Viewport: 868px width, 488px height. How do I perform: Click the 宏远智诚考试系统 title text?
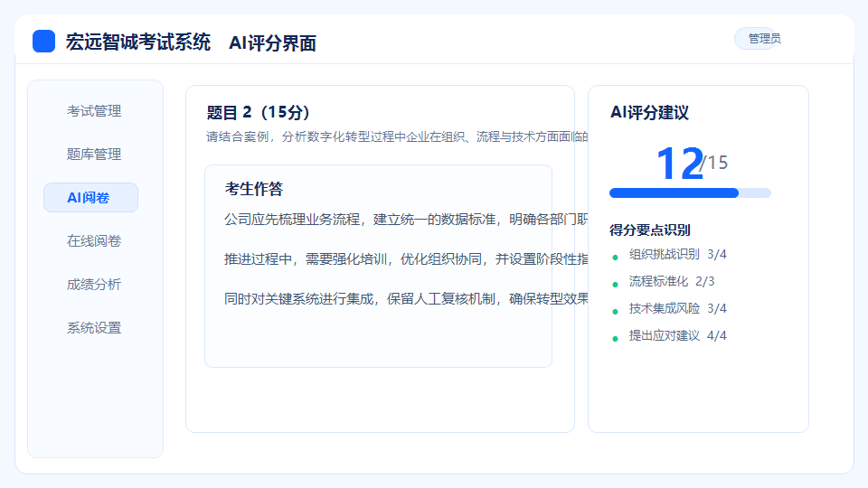click(138, 42)
